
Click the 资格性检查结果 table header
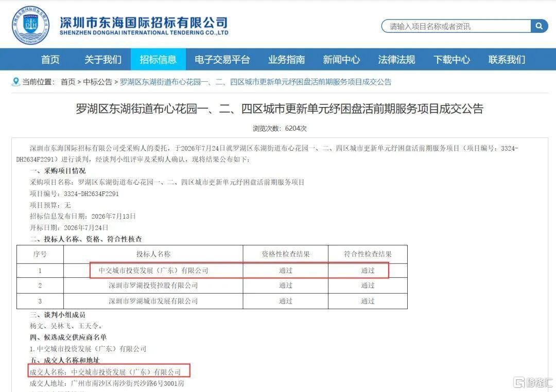coord(285,254)
